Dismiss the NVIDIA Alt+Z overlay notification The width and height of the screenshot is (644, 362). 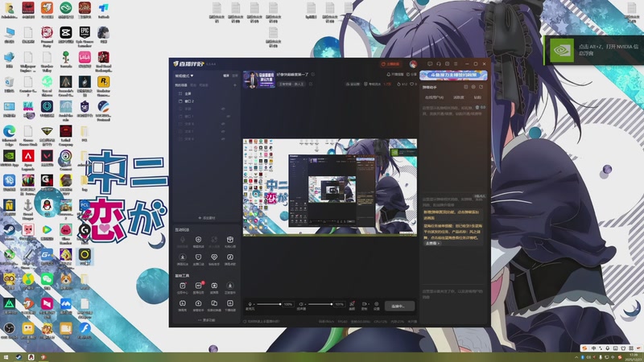(594, 50)
